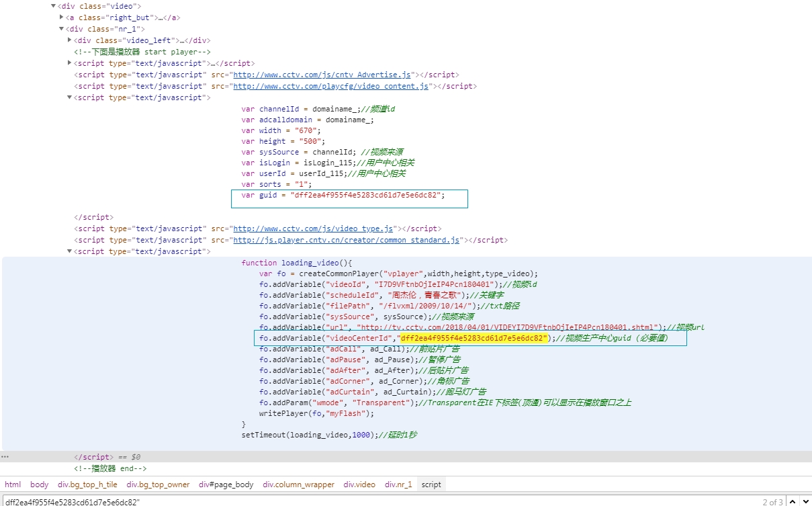Click the line var width = "670"
The height and width of the screenshot is (506, 812).
(x=281, y=130)
